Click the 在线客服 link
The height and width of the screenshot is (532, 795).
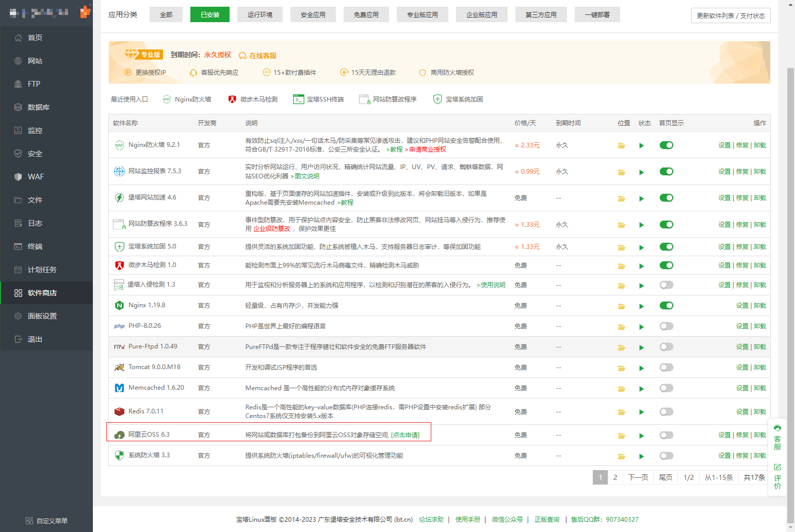(263, 56)
